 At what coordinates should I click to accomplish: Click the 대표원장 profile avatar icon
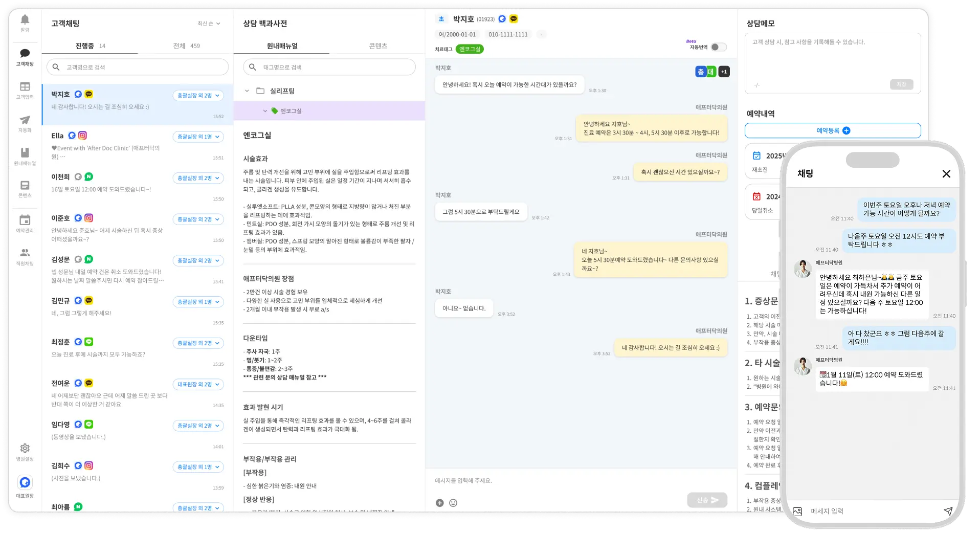point(25,482)
